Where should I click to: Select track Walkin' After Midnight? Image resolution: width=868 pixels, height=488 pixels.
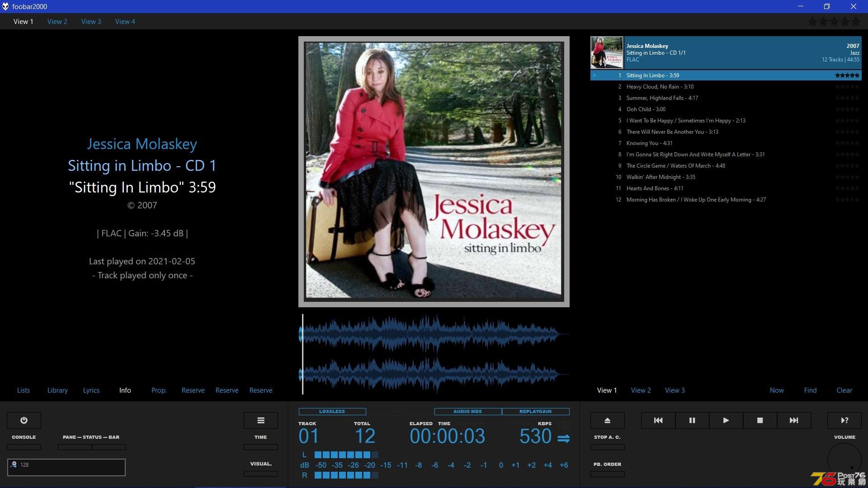726,177
